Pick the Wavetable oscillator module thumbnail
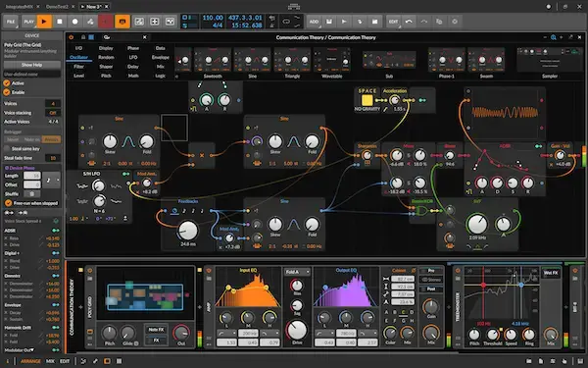588x368 pixels. (x=332, y=60)
